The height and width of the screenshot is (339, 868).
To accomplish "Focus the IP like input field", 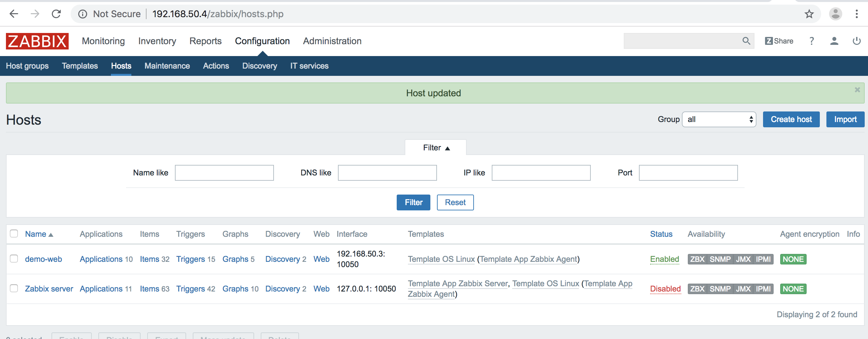I will tap(541, 173).
